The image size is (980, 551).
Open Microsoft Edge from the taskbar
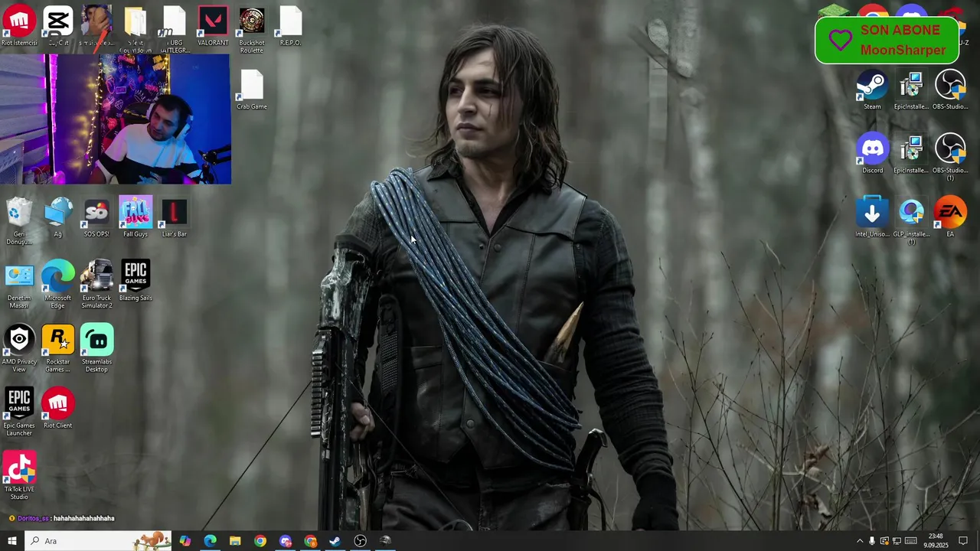210,541
